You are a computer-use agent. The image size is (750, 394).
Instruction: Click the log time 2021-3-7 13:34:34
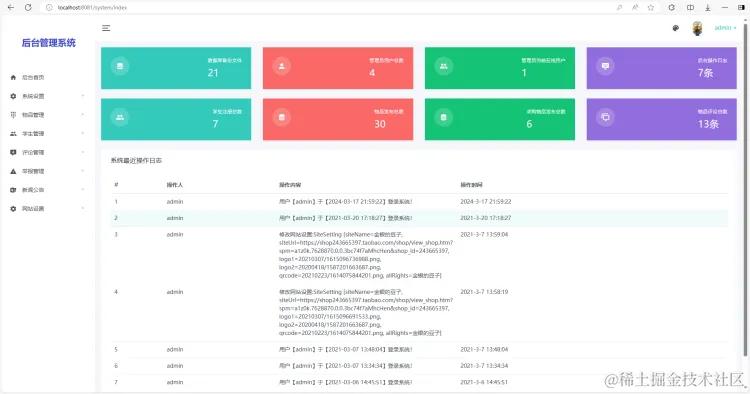click(x=484, y=366)
